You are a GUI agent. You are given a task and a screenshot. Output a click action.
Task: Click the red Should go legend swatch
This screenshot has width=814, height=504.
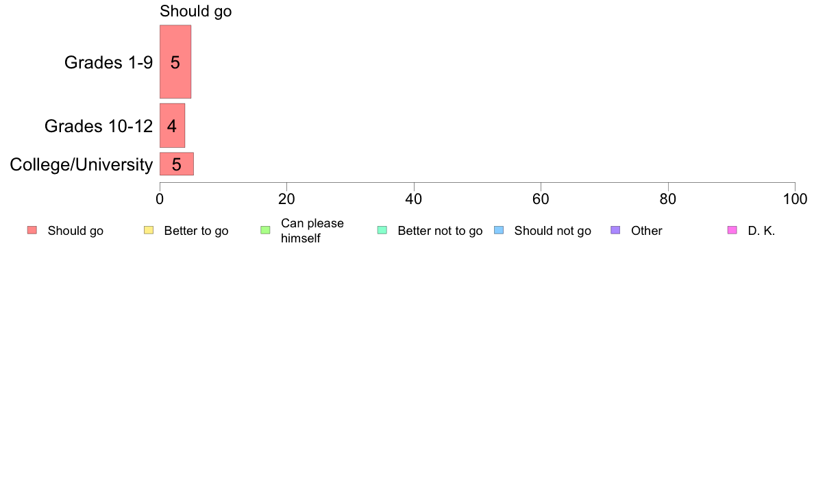click(x=32, y=230)
